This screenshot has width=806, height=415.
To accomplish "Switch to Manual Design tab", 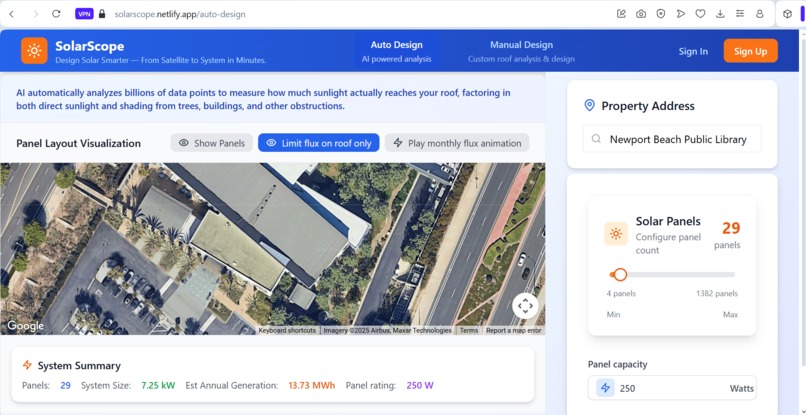I will [x=521, y=51].
